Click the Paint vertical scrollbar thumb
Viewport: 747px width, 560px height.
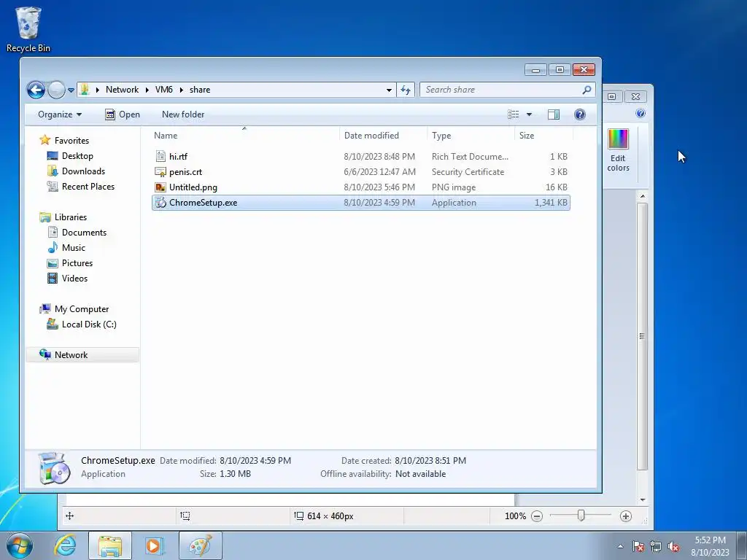[x=642, y=336]
